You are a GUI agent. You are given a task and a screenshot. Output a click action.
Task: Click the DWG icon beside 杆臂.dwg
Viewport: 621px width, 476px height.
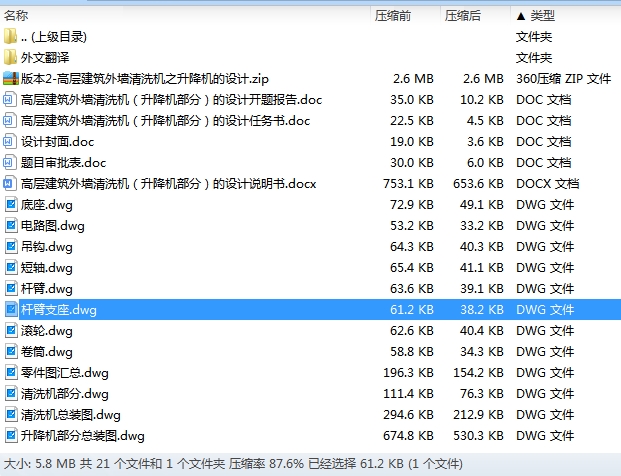point(11,288)
